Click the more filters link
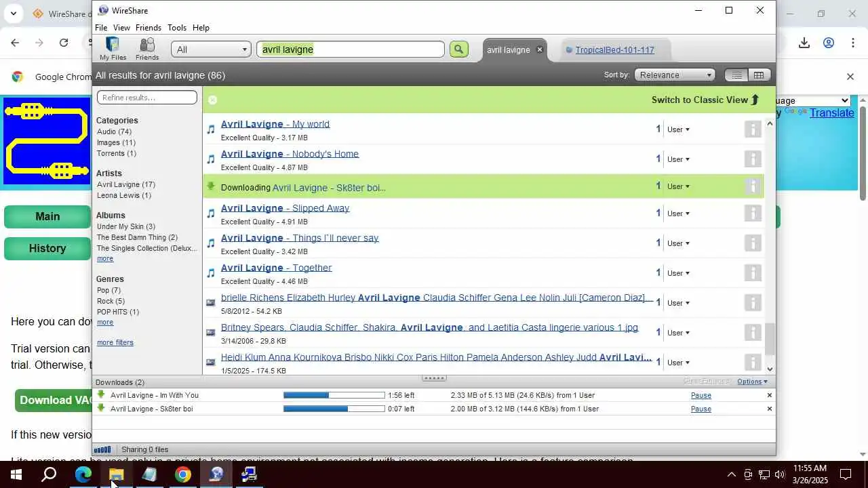 115,343
